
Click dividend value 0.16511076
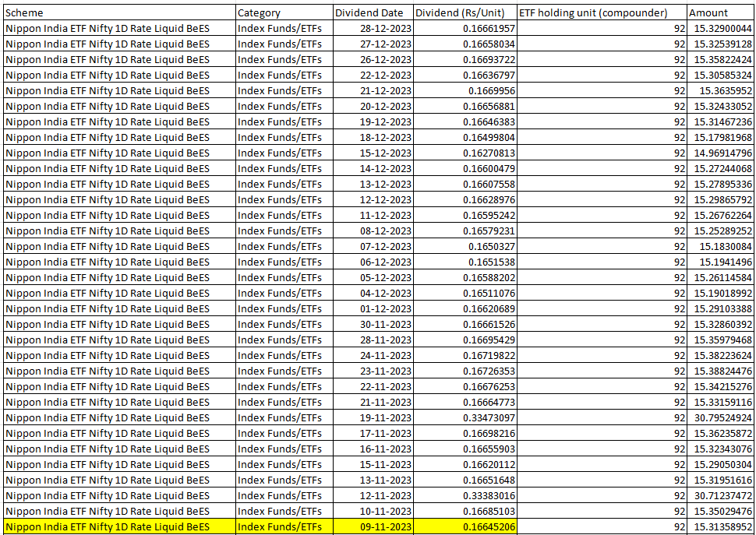[x=465, y=294]
